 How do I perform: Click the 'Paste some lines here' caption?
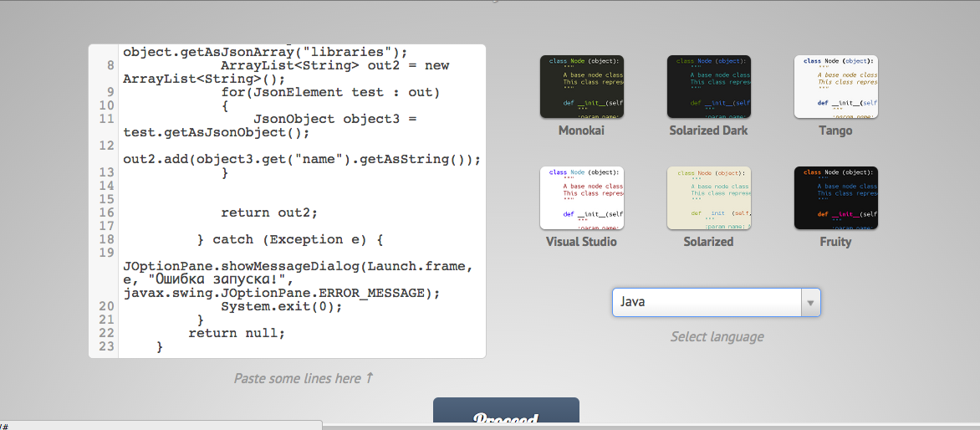(304, 378)
